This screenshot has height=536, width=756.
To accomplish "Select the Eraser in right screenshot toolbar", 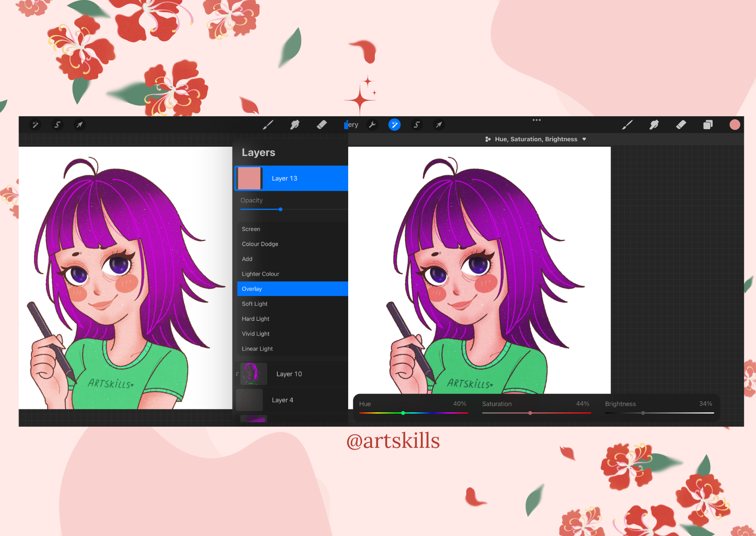I will 681,125.
